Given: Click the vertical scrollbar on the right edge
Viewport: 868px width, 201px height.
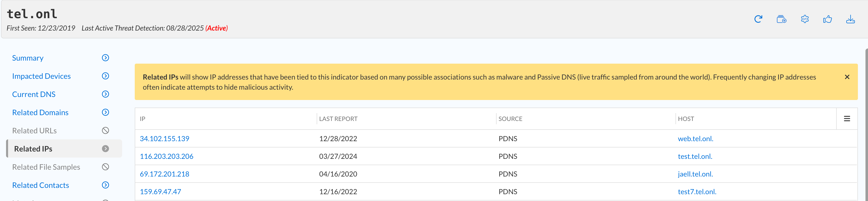Looking at the screenshot, I should (866, 125).
